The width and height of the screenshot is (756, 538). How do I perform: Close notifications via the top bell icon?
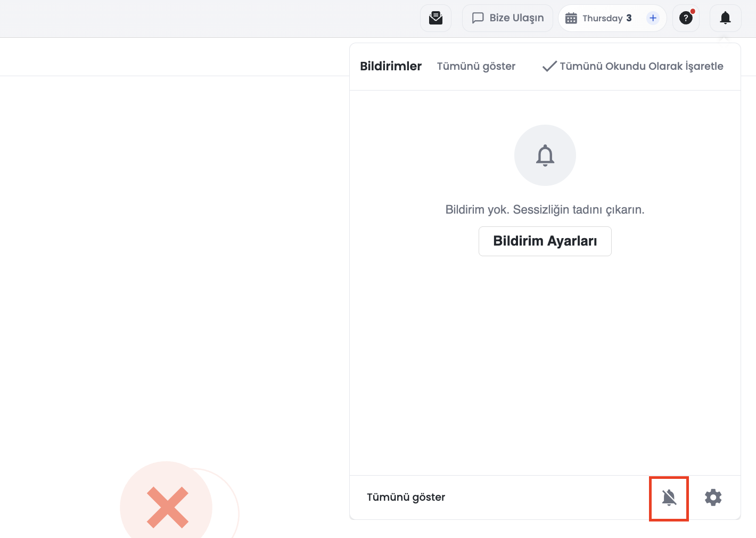pyautogui.click(x=725, y=18)
